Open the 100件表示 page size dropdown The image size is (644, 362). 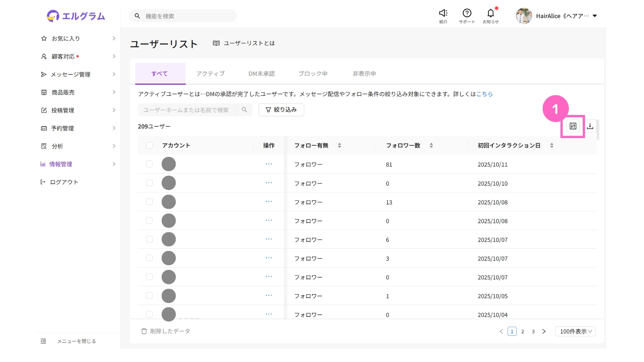(x=575, y=331)
